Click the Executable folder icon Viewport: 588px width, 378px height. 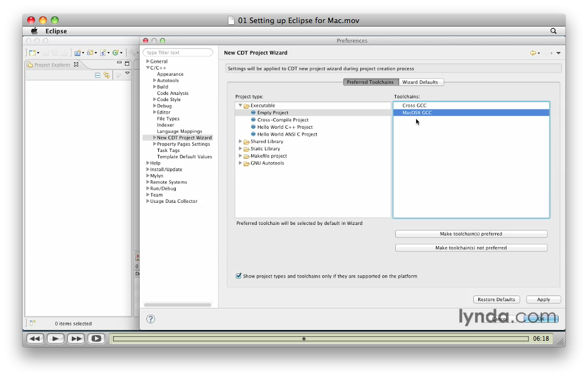pos(247,106)
